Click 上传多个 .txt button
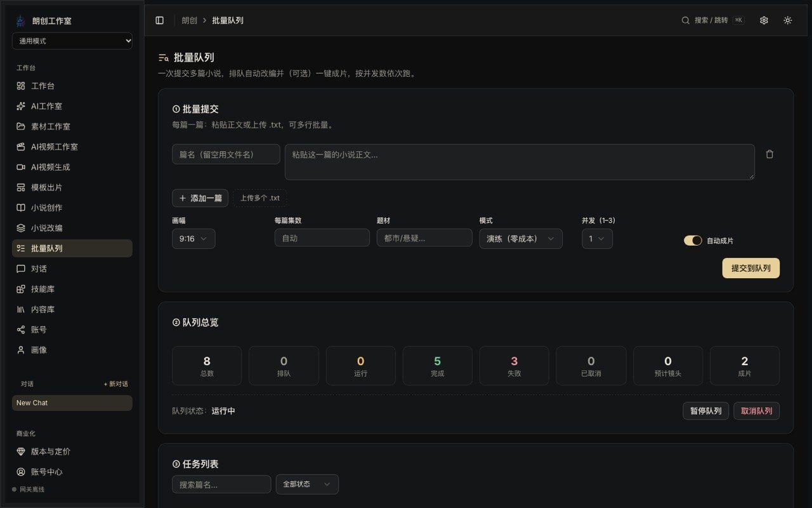 click(260, 198)
